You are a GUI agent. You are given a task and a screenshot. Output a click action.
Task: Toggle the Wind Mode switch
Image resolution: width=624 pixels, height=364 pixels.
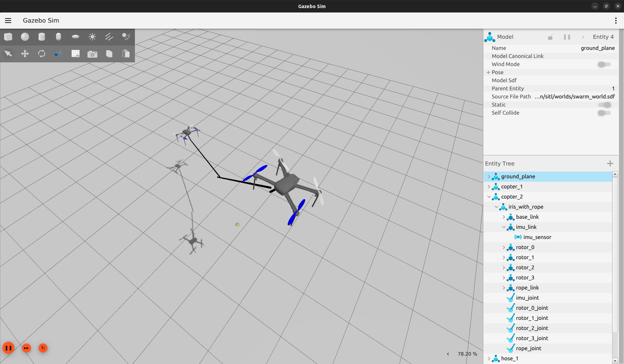pos(604,64)
